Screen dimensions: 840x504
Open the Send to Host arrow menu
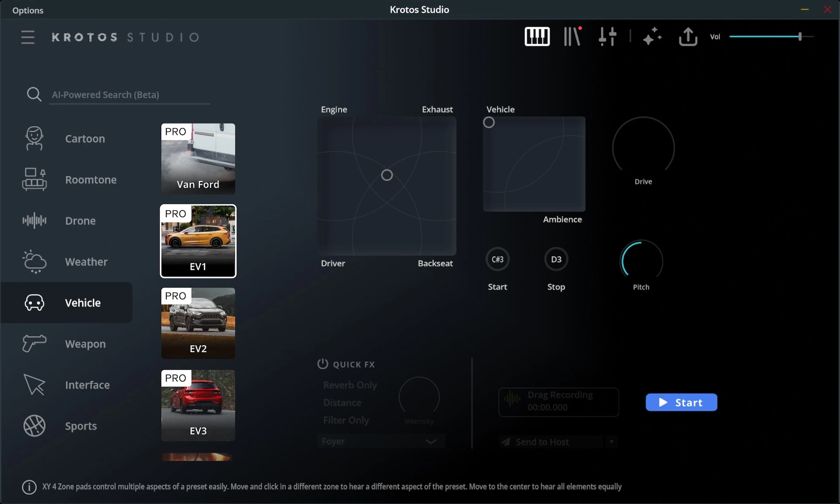click(612, 442)
